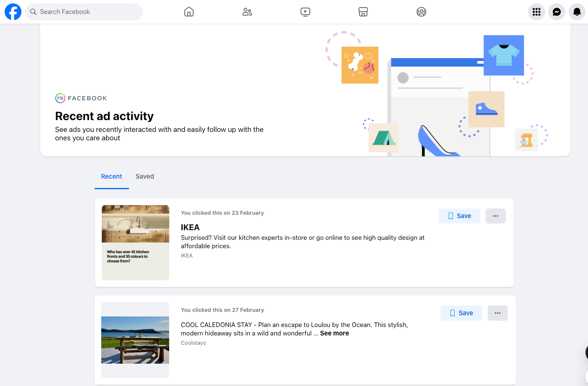Image resolution: width=588 pixels, height=386 pixels.
Task: Click the 'Recent ad activity' heading
Action: [104, 116]
